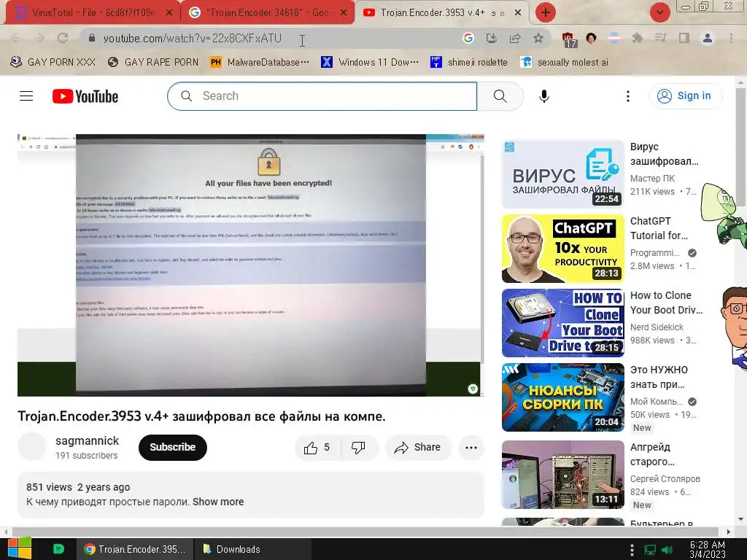747x560 pixels.
Task: Open НЮАНСЫ СБОРКИ ПК video thumbnail
Action: (x=562, y=397)
